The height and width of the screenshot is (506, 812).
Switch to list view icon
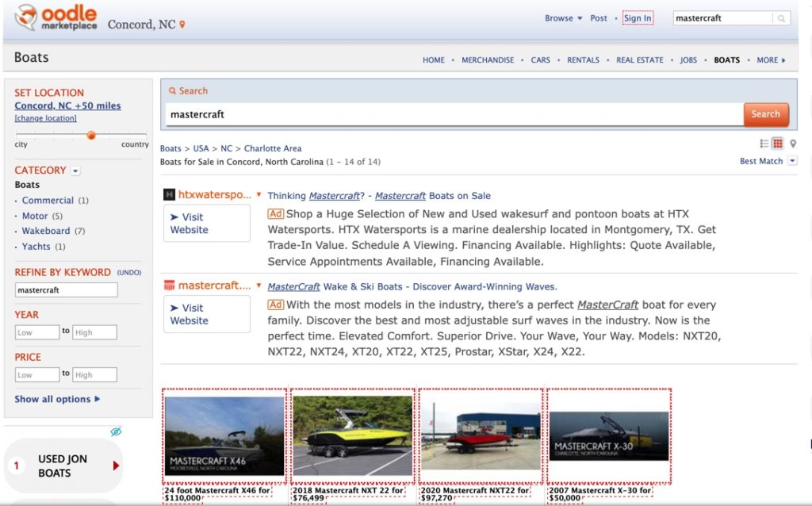pyautogui.click(x=764, y=144)
